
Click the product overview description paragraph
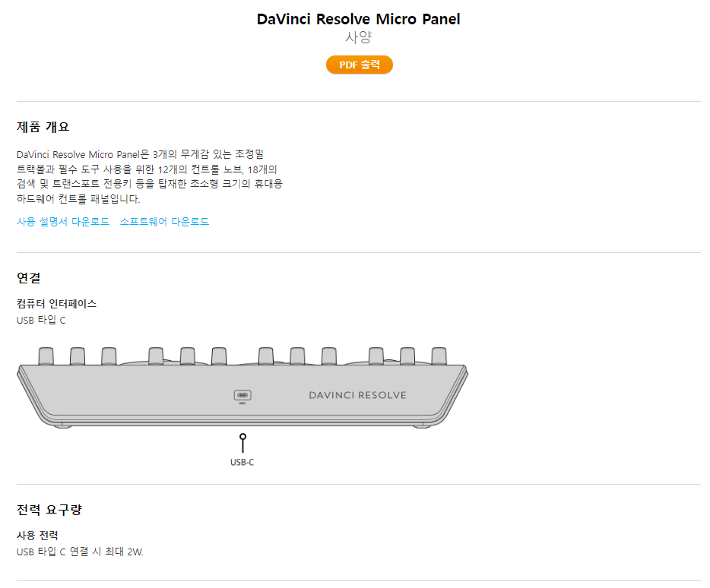[149, 176]
